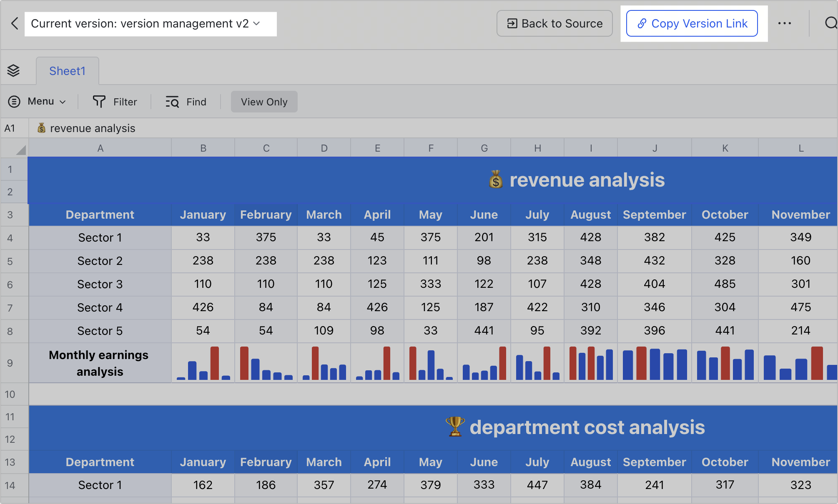Click the money bag emoji in the title banner
The height and width of the screenshot is (504, 838).
click(x=496, y=180)
